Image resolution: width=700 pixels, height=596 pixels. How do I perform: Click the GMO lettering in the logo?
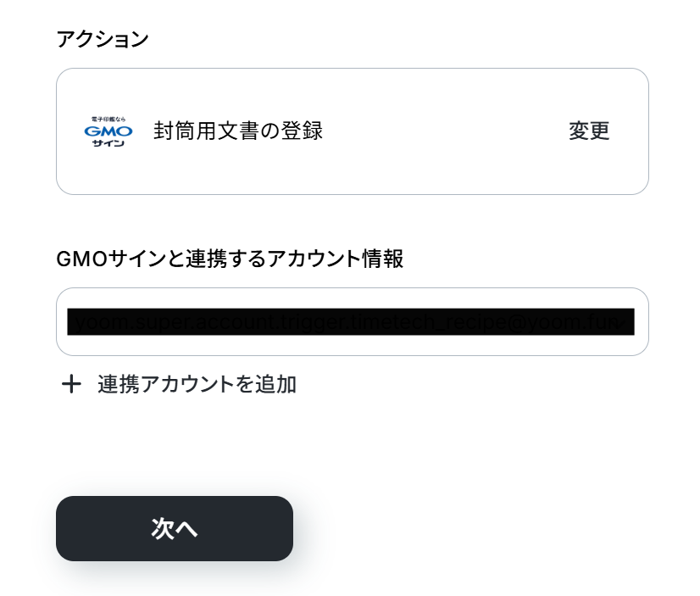[x=108, y=131]
